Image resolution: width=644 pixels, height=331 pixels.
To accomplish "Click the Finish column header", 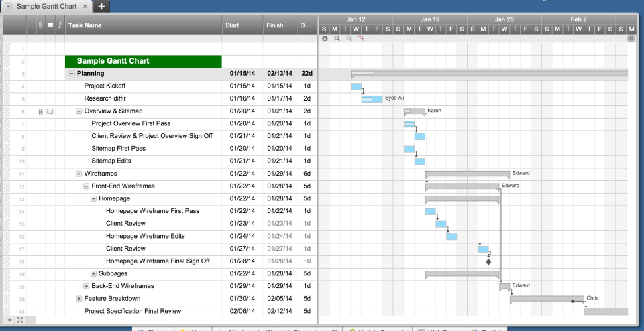I will (275, 25).
